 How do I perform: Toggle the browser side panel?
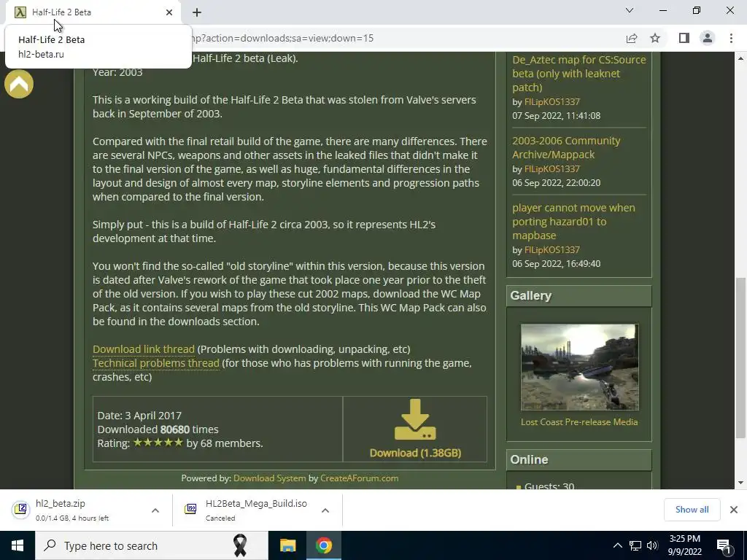pos(684,38)
